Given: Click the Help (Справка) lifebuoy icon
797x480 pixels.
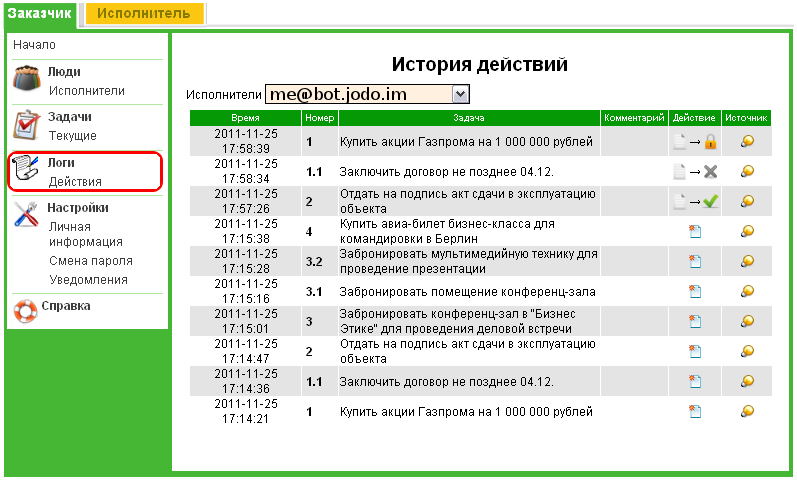Looking at the screenshot, I should click(27, 309).
